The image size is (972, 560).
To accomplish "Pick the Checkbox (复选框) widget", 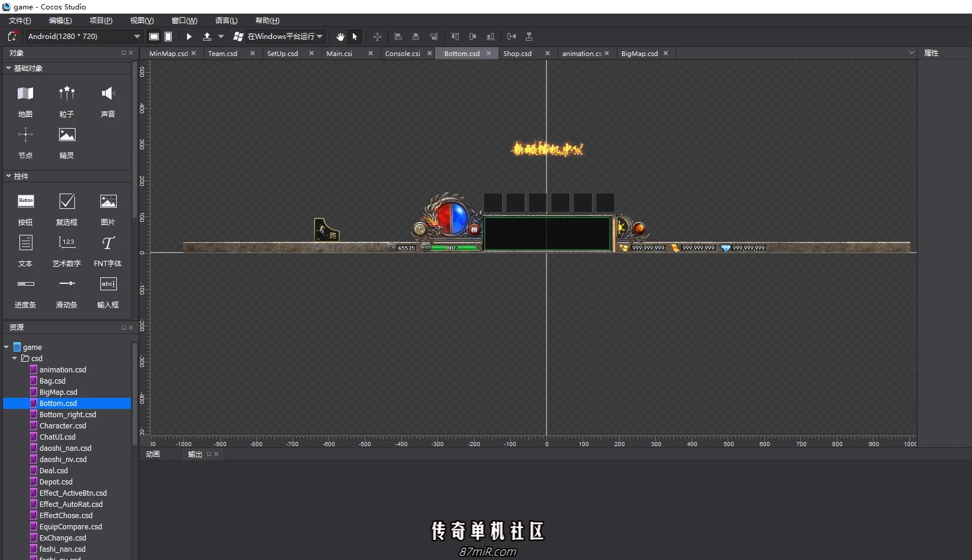I will coord(67,209).
